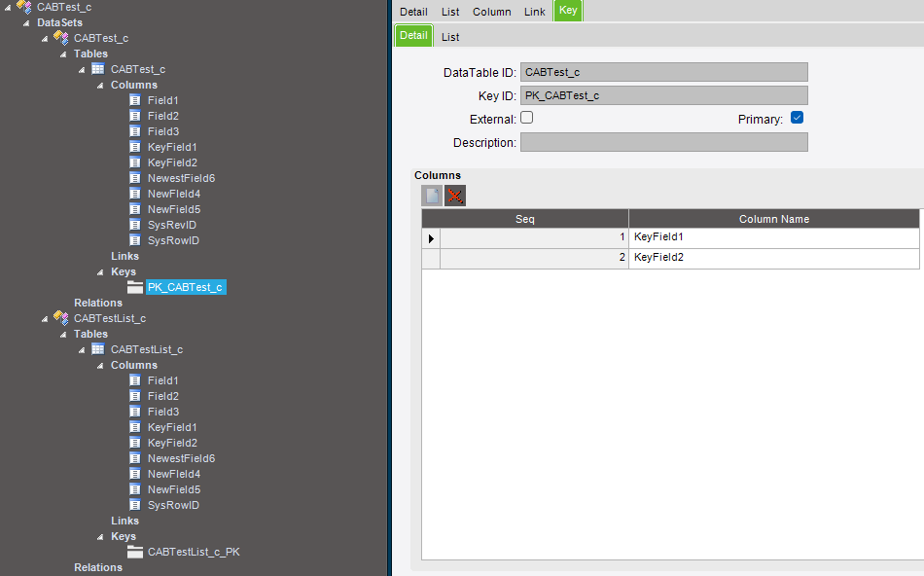Image resolution: width=924 pixels, height=576 pixels.
Task: Click the red Delete column icon
Action: point(455,196)
